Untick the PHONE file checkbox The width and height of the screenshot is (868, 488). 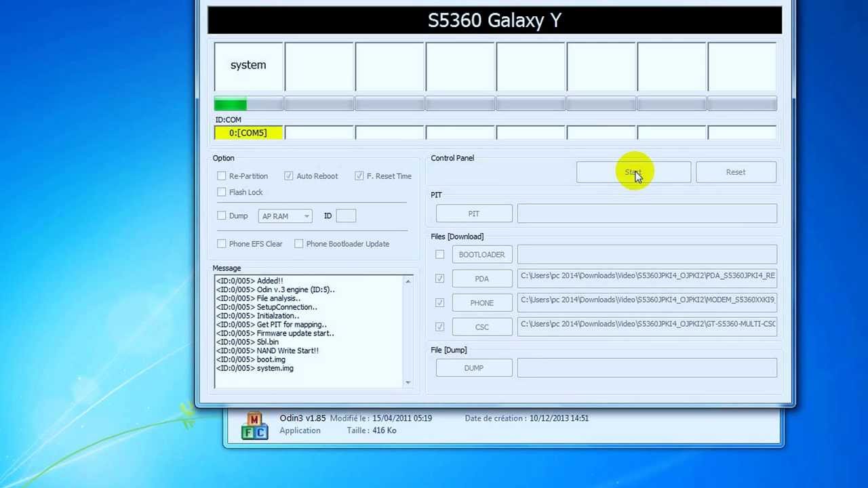pyautogui.click(x=440, y=303)
